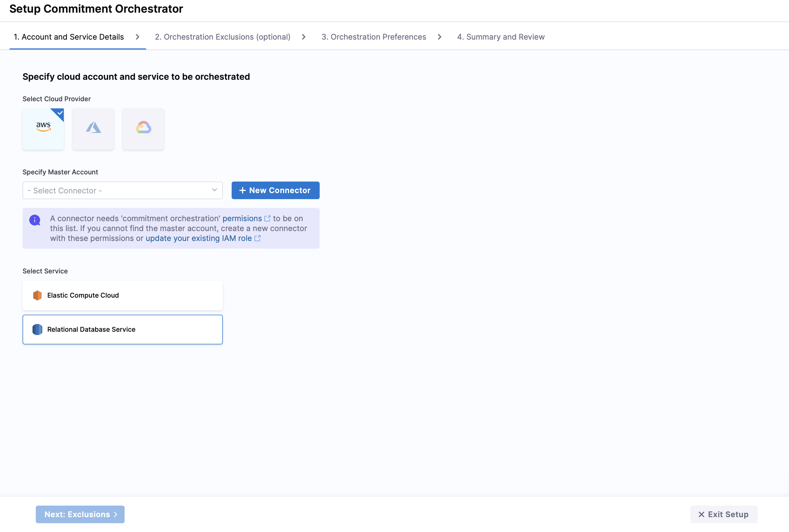Select the AWS cloud provider card
Image resolution: width=789 pixels, height=532 pixels.
pyautogui.click(x=43, y=128)
